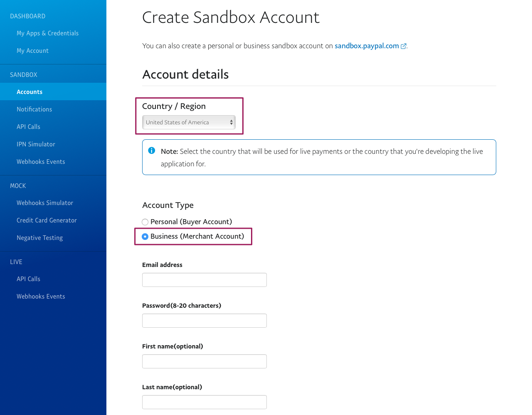Viewport: 532px width, 415px height.
Task: Click the DASHBOARD section header
Action: coord(27,16)
